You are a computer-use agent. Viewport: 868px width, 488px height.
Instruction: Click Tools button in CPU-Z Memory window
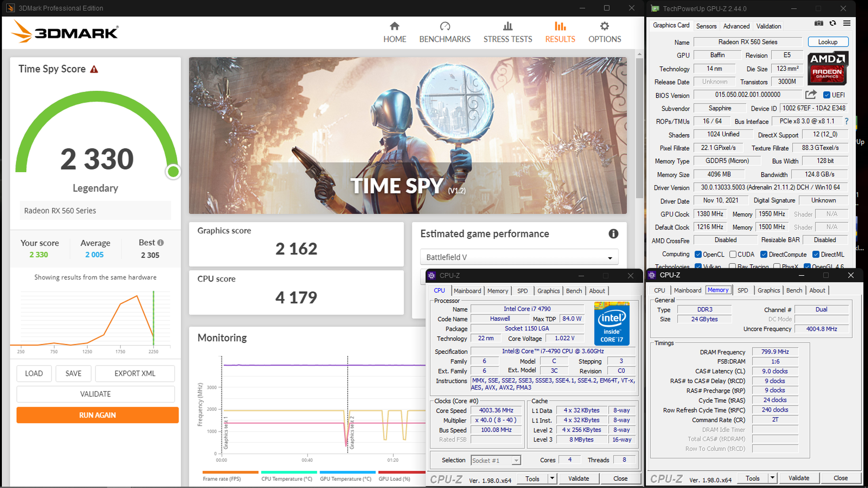pos(753,478)
